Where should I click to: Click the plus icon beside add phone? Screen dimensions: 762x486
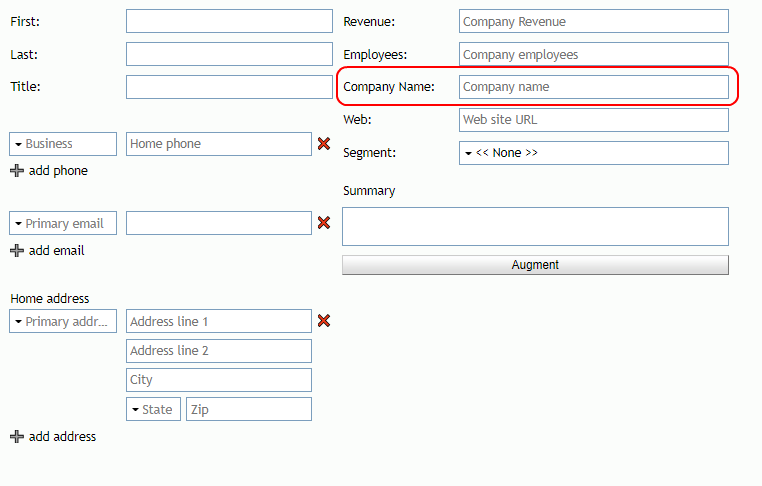coord(17,171)
